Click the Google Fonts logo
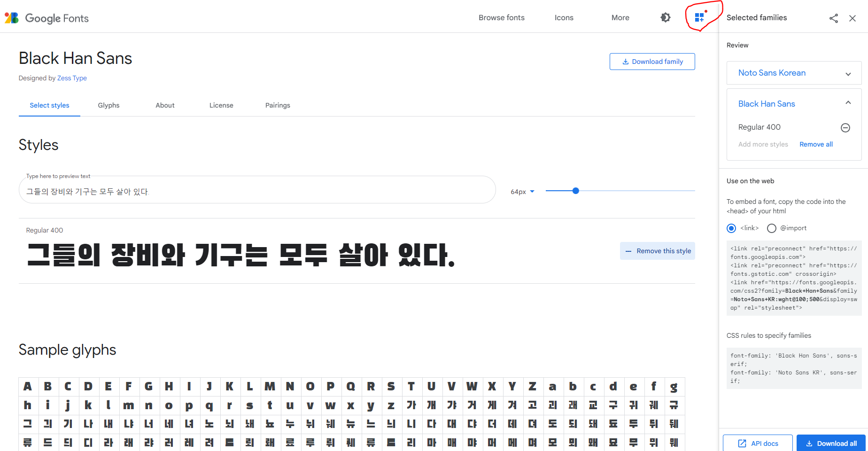 [46, 18]
